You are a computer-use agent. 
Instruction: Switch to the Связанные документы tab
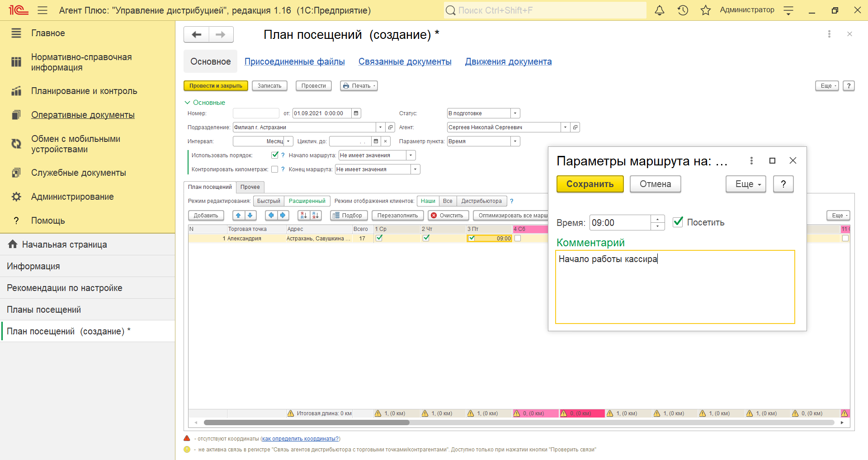(x=405, y=61)
